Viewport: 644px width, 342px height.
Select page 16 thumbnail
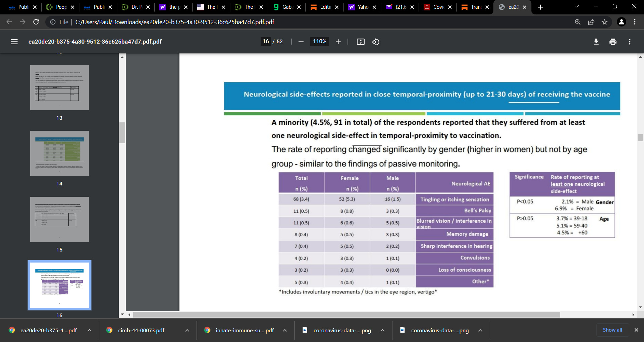tap(59, 285)
